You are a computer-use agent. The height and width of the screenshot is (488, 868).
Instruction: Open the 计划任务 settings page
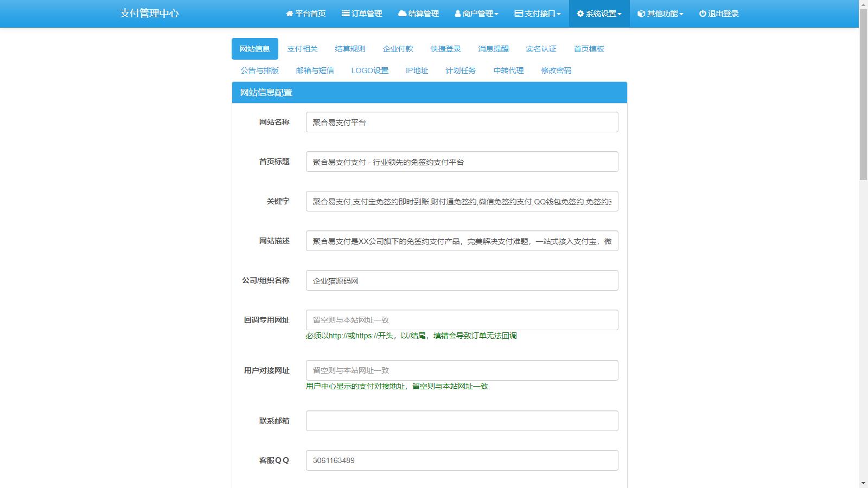tap(461, 70)
